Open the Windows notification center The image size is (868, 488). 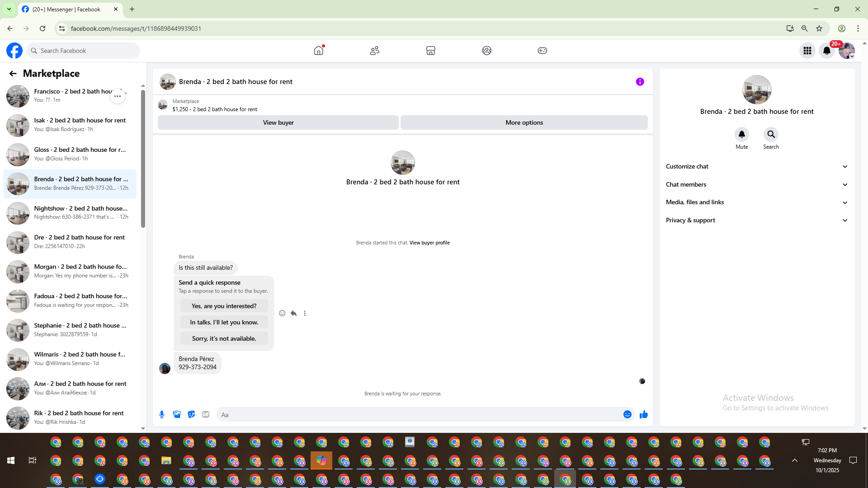click(x=854, y=460)
